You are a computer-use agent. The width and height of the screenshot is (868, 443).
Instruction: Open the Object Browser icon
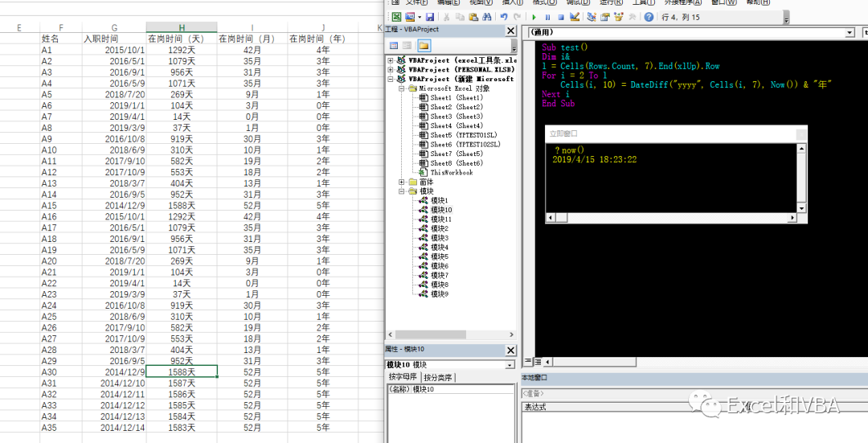click(618, 17)
